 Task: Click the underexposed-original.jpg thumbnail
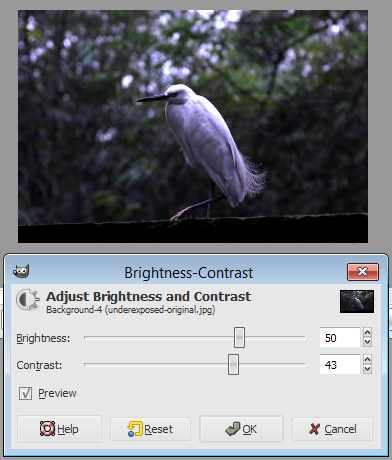pyautogui.click(x=357, y=301)
